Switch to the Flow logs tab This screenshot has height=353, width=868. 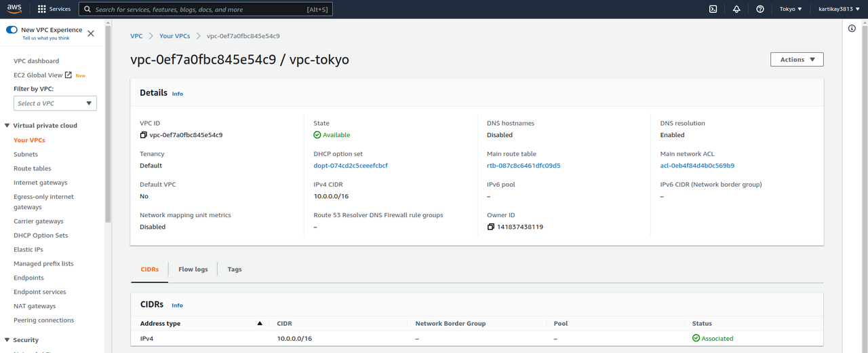coord(193,270)
